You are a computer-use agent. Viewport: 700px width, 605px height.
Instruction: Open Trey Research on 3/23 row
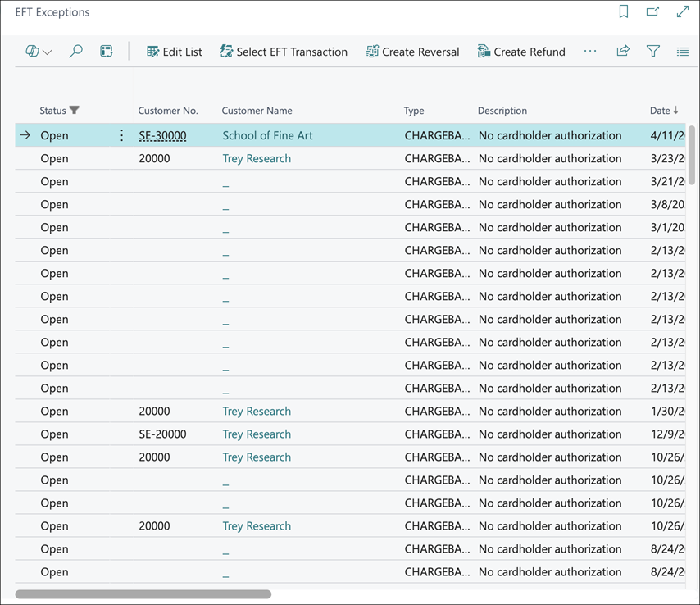[x=257, y=159]
